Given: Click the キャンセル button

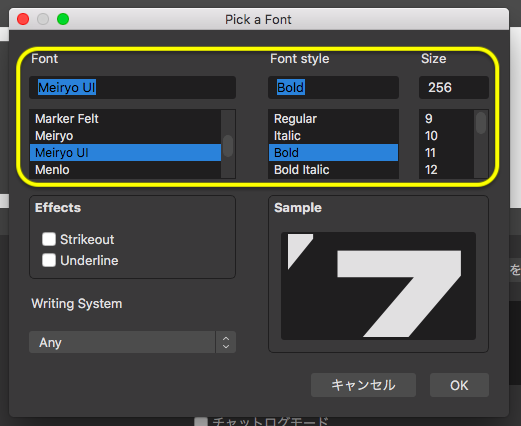Looking at the screenshot, I should tap(363, 385).
